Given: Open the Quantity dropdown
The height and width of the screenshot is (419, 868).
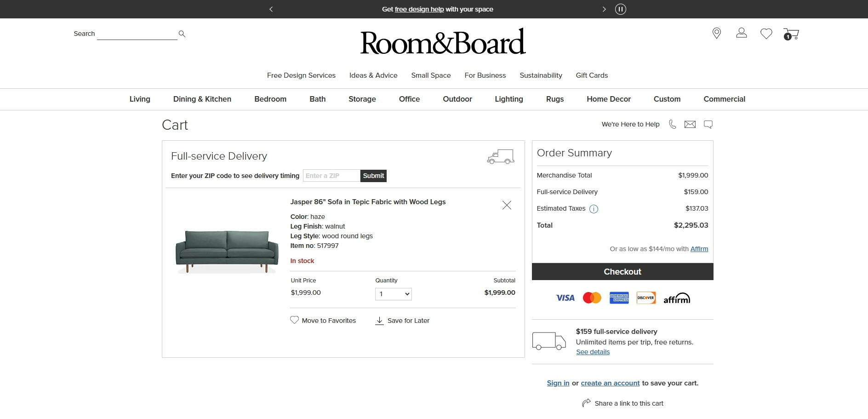Looking at the screenshot, I should pos(393,293).
